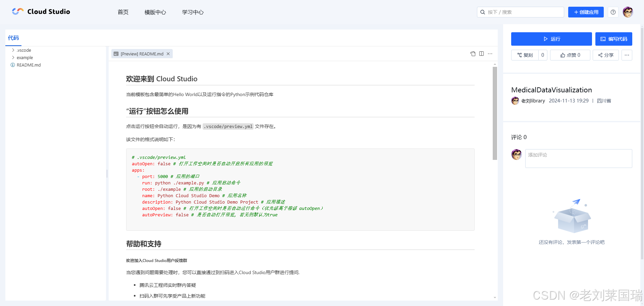Select the [Preview] README.md editor tab
Image resolution: width=644 pixels, height=306 pixels.
142,54
